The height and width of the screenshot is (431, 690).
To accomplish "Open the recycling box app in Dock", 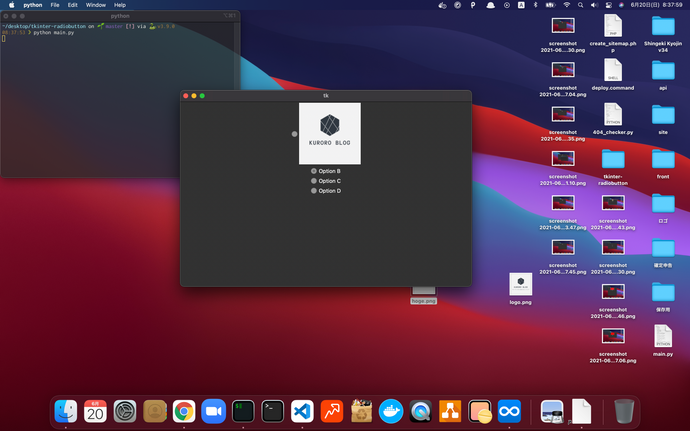I will click(x=361, y=411).
